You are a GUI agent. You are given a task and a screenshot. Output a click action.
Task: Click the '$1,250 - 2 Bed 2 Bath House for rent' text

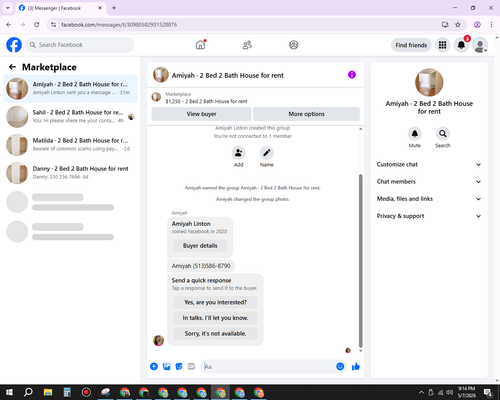(206, 101)
